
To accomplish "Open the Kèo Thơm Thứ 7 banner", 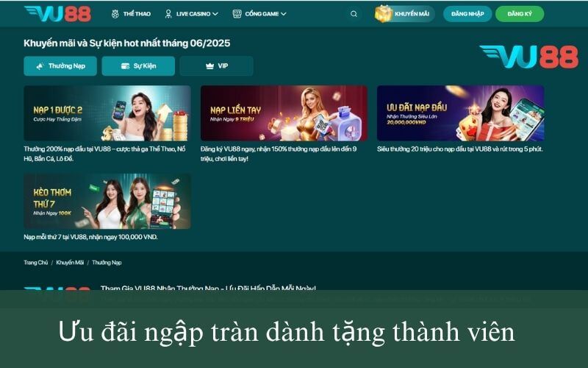I will [x=107, y=201].
